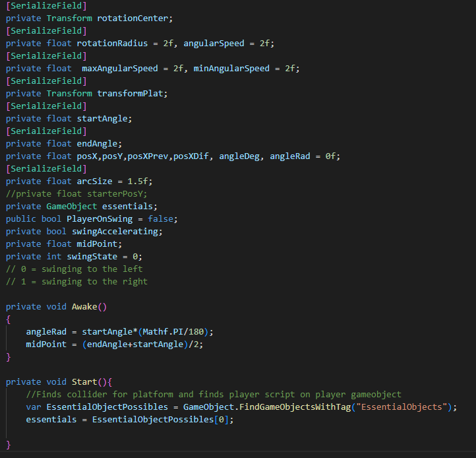Viewport: 476px width, 458px height.
Task: Click the startAngle field declaration
Action: click(69, 119)
